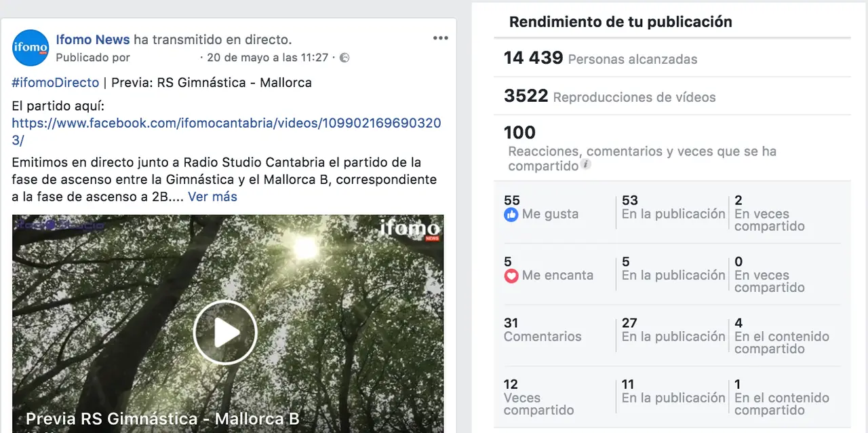This screenshot has width=868, height=433.
Task: Click the red Me encanta heart icon
Action: pos(511,276)
